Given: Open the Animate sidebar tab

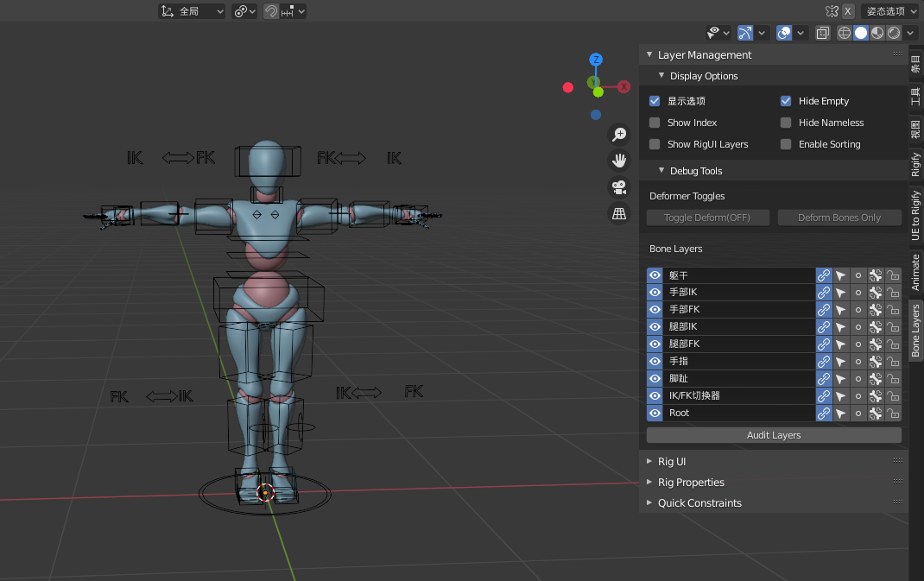Looking at the screenshot, I should [x=916, y=273].
